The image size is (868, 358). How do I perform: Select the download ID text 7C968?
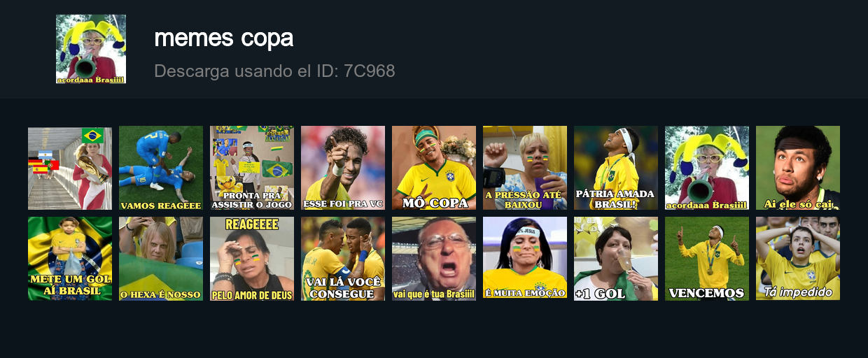(369, 71)
